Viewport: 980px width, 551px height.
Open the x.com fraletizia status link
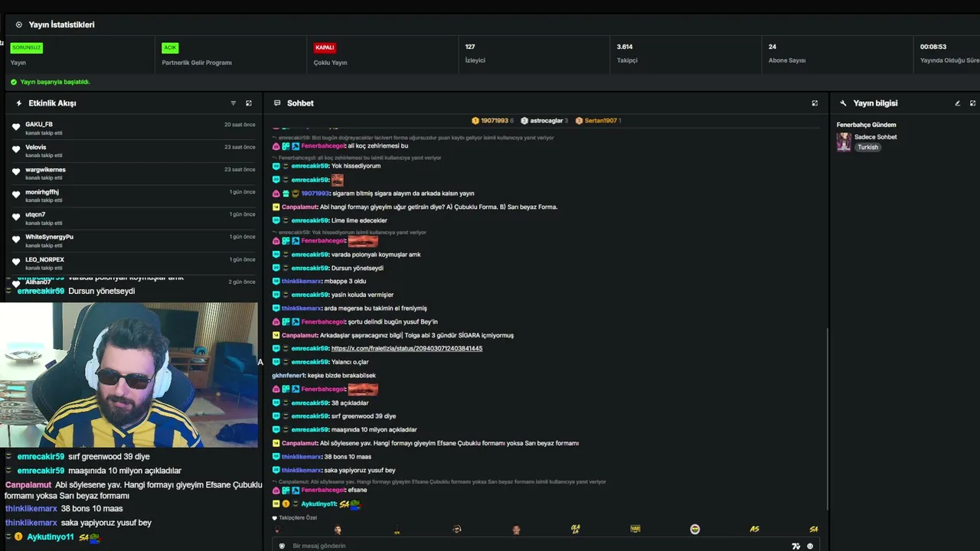pyautogui.click(x=407, y=348)
